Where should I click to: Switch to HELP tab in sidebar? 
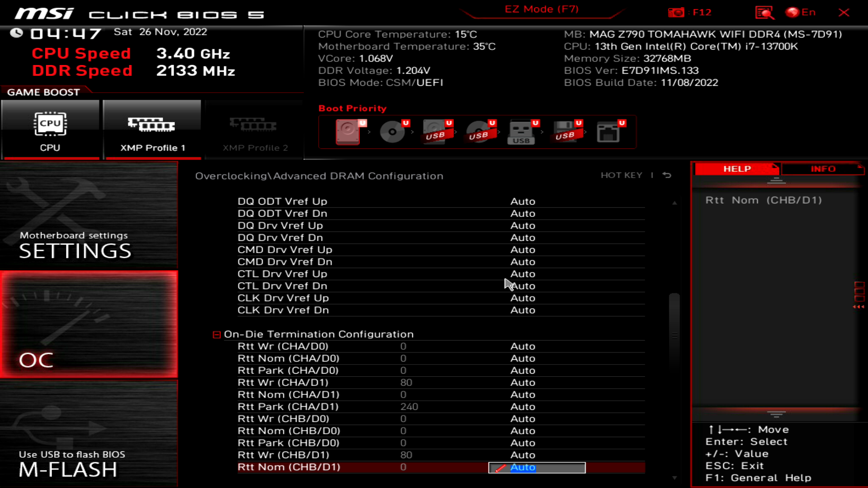[x=737, y=169]
